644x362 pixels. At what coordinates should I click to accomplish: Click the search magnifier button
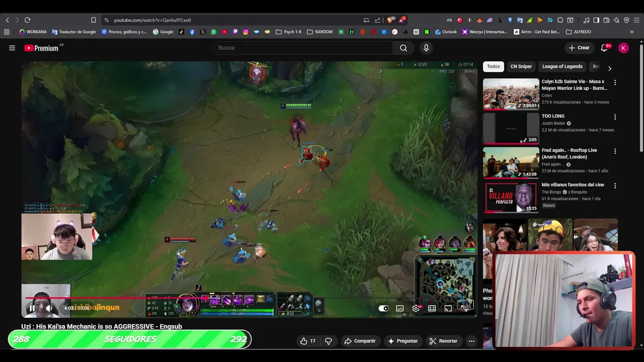click(404, 48)
